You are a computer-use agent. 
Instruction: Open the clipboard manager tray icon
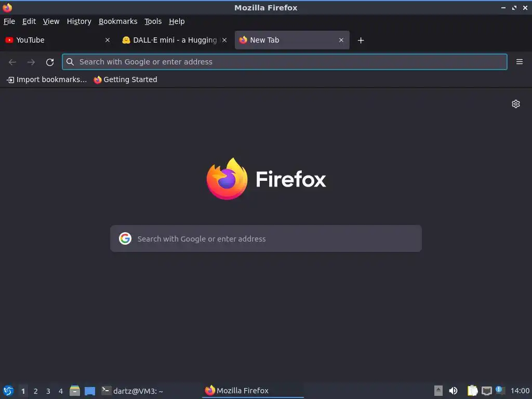pyautogui.click(x=472, y=391)
